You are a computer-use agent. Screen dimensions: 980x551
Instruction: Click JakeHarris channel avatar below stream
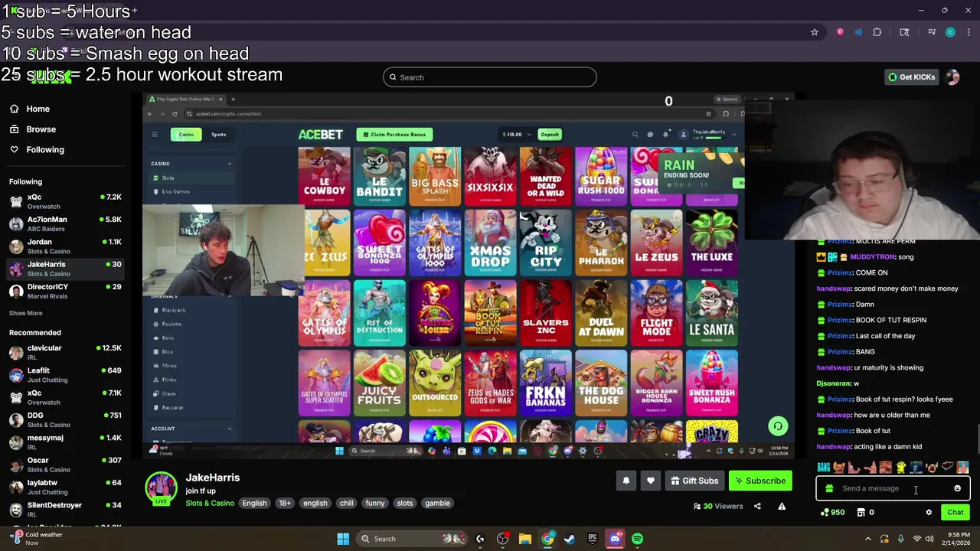(x=161, y=487)
